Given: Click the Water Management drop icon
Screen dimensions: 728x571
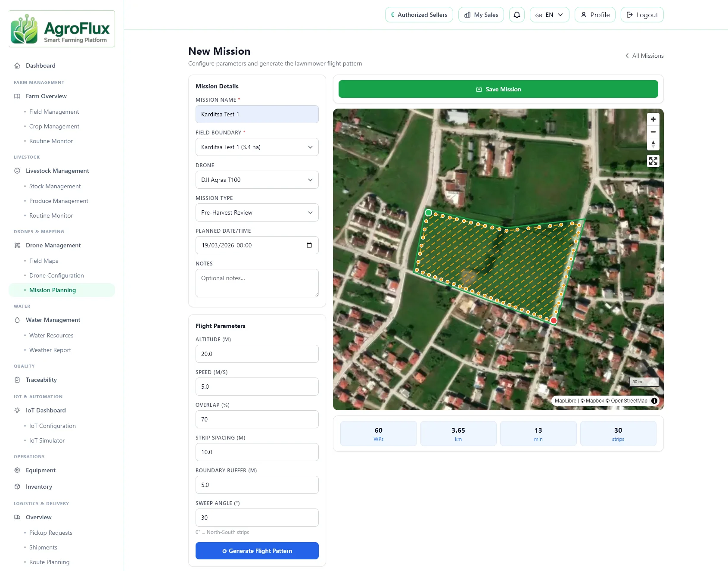Looking at the screenshot, I should click(x=17, y=320).
